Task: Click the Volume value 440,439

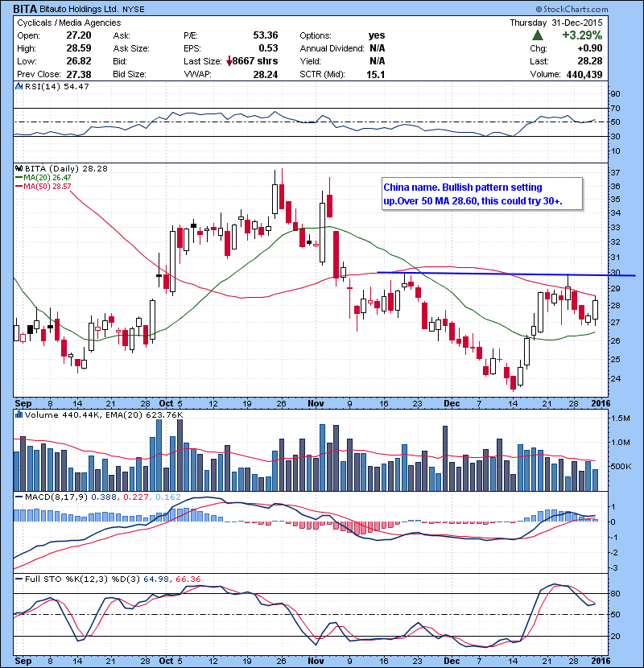Action: (x=584, y=75)
